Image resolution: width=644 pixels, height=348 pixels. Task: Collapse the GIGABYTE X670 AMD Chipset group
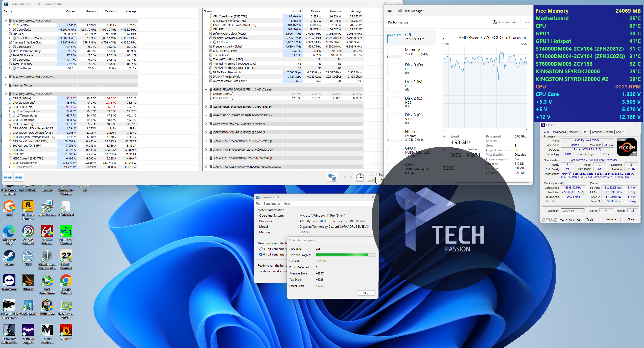[206, 89]
